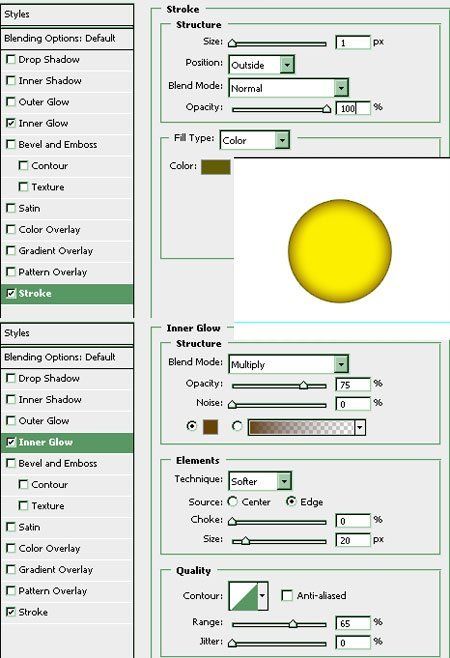Open the Styles header above the Stroke-highlighted list
450x658 pixels.
[67, 14]
